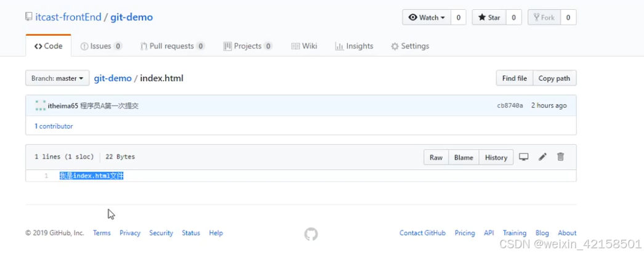Open the About footer link
Image resolution: width=644 pixels, height=255 pixels.
(x=567, y=233)
